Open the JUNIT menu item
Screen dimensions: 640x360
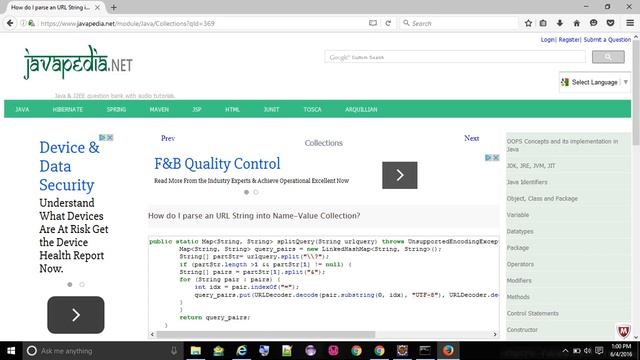click(271, 109)
